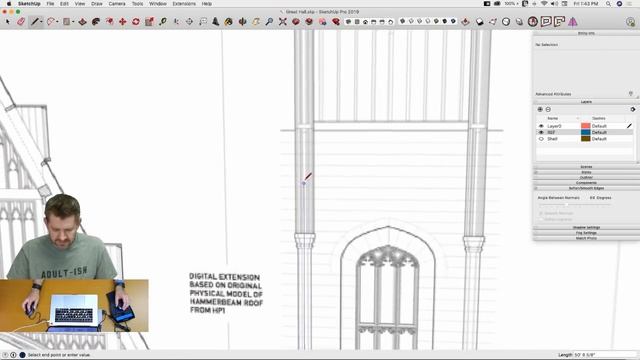The height and width of the screenshot is (360, 640).
Task: Select the Line pencil tool
Action: (x=35, y=22)
